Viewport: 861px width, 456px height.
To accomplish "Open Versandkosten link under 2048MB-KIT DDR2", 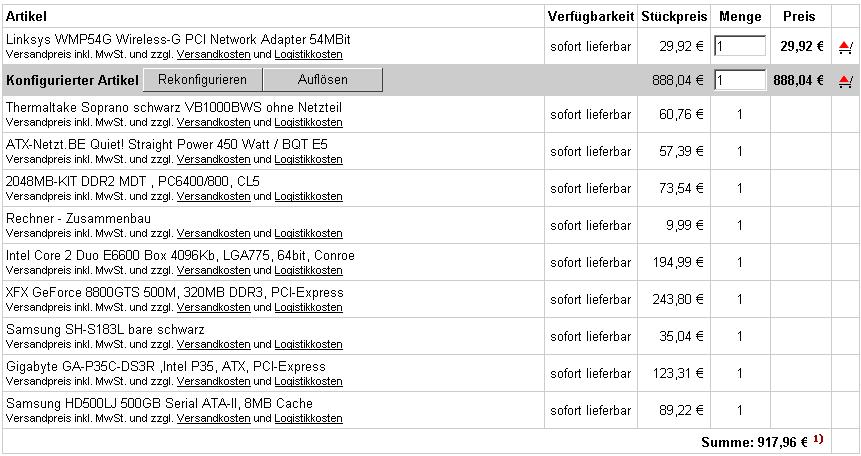I will click(213, 196).
